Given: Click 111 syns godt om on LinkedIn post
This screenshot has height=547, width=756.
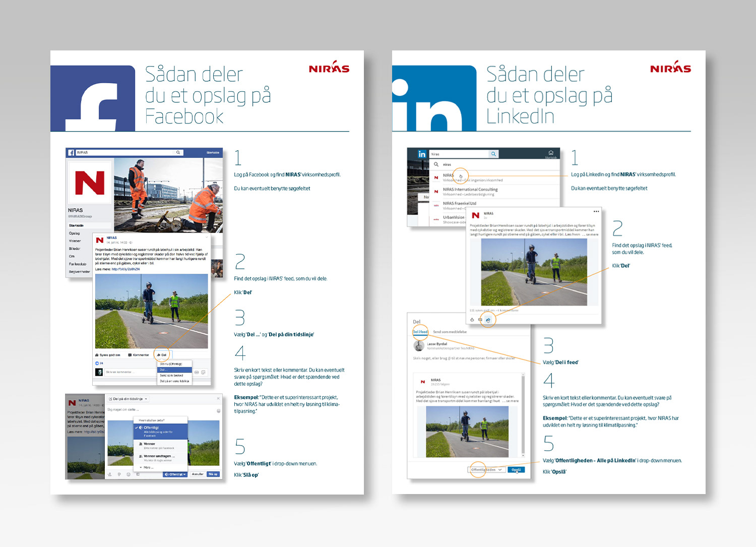Looking at the screenshot, I should click(x=483, y=311).
